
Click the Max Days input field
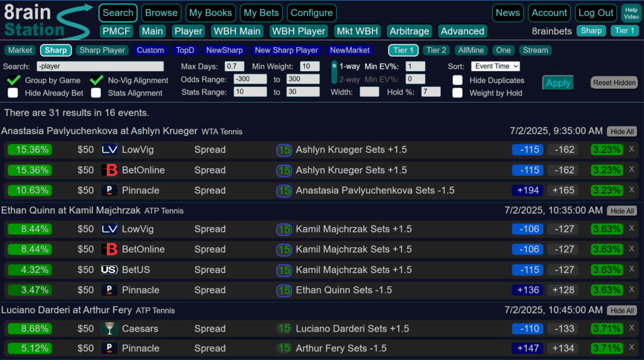tap(235, 66)
